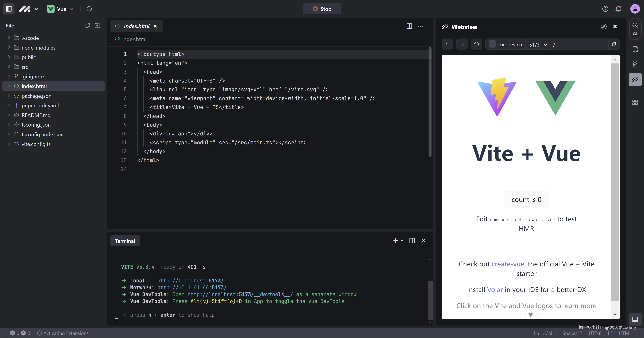Open the 5173 port dropdown
Screen dimensions: 644x338
point(538,45)
